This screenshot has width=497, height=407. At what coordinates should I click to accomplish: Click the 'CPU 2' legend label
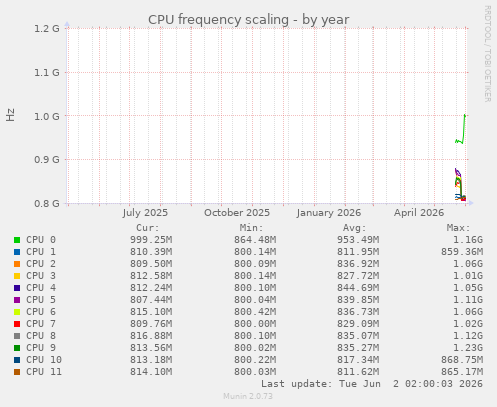tap(41, 264)
